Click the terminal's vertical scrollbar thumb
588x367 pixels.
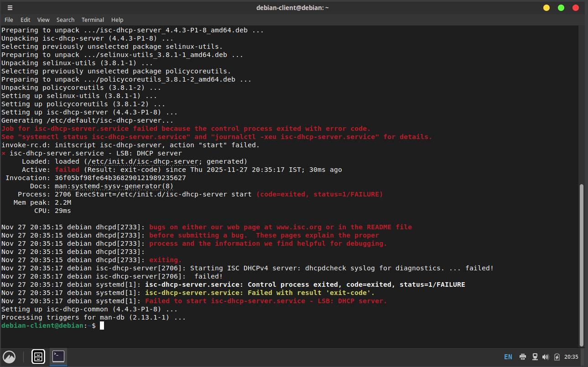click(x=581, y=264)
